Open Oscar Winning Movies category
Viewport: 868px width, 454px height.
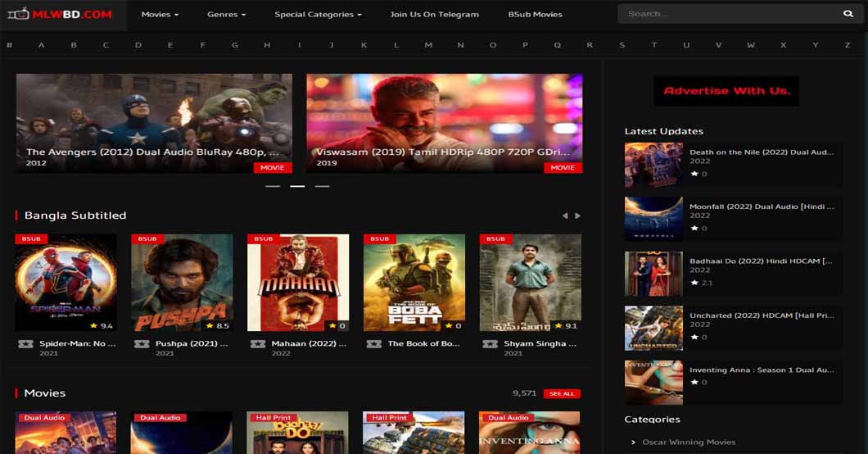tap(689, 442)
